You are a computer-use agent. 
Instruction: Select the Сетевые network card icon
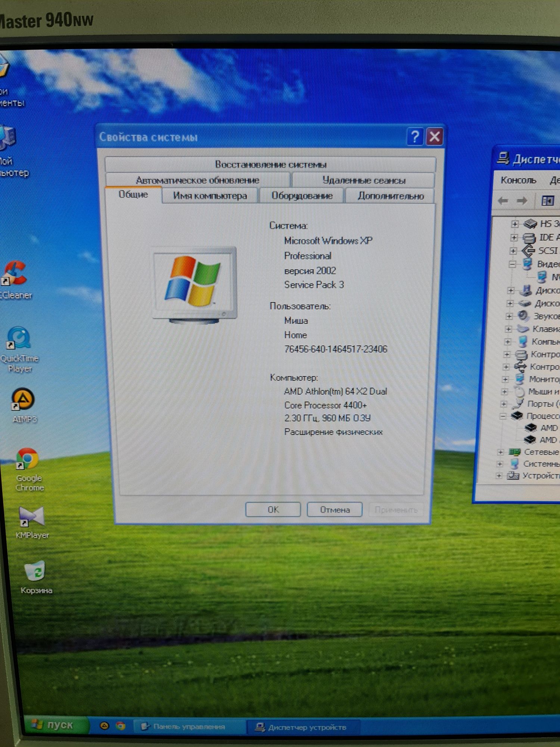click(x=514, y=452)
